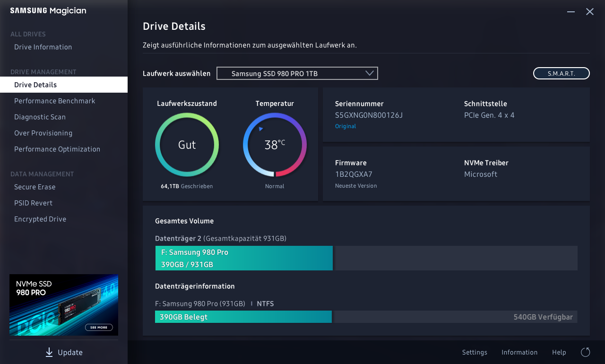605x364 pixels.
Task: Click the NTFS file system label
Action: (x=265, y=303)
